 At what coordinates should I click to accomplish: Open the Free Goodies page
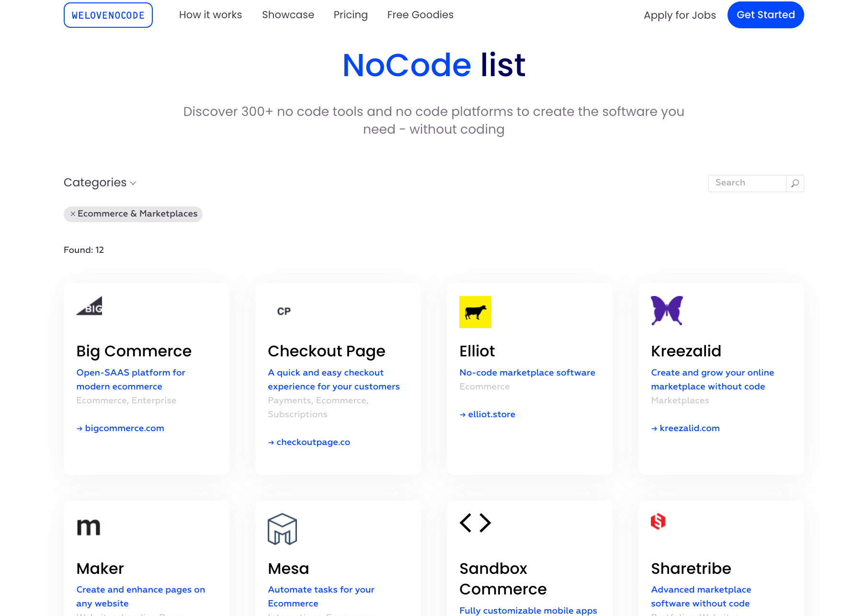[x=420, y=15]
